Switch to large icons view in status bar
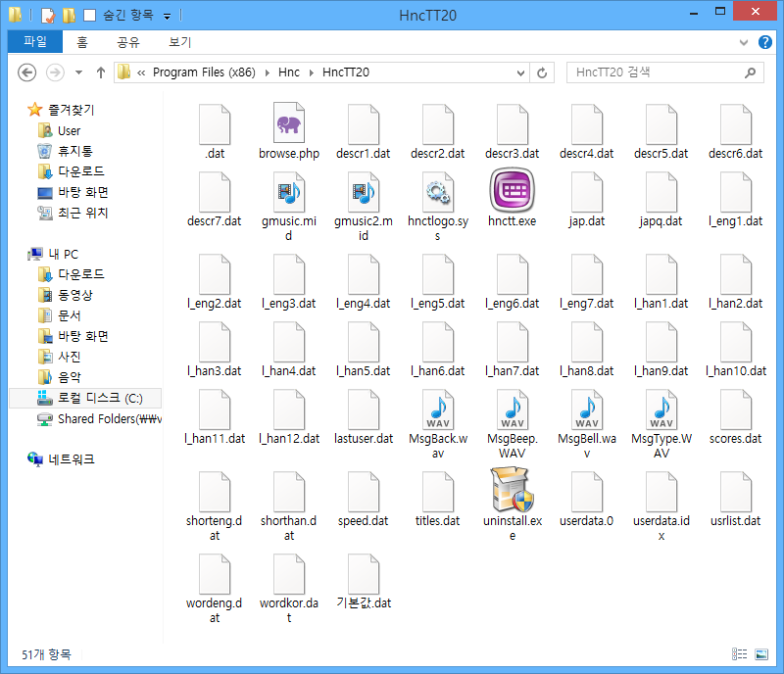Viewport: 784px width, 674px height. (x=761, y=654)
